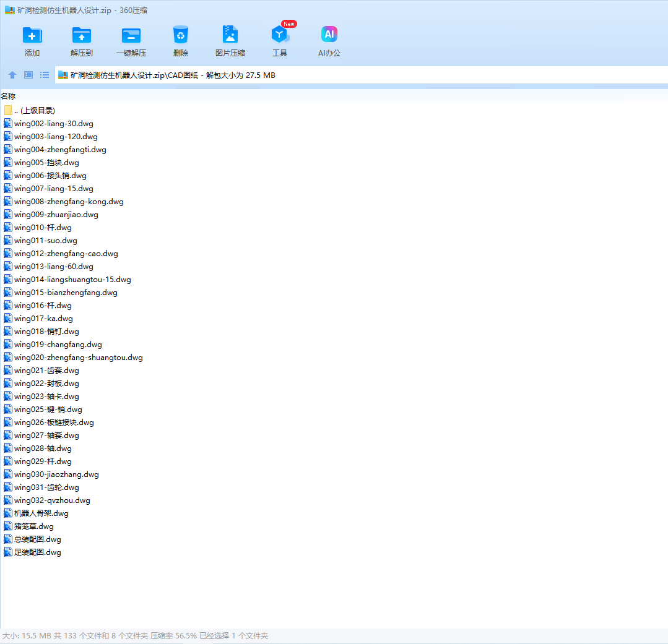The height and width of the screenshot is (644, 668).
Task: Select the wing005-挡块.dwg file icon
Action: click(8, 163)
